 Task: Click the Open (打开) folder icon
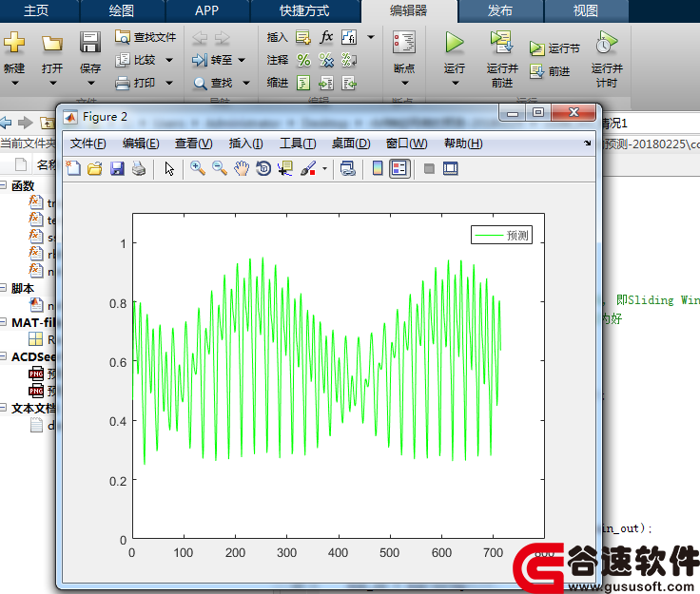coord(52,44)
